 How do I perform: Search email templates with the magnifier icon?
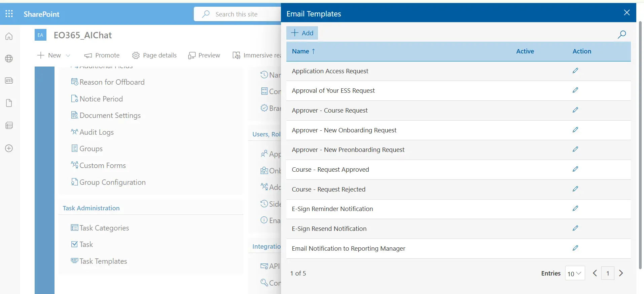pos(621,34)
